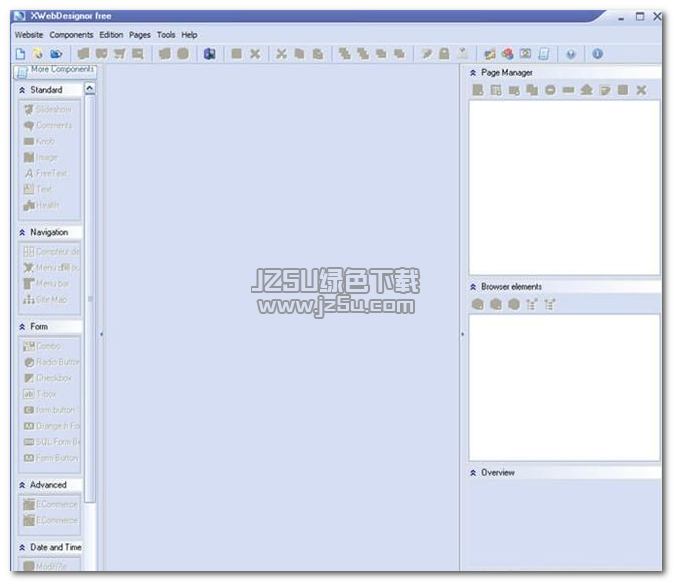Open the Pages menu
Screen dimensions: 673x582
[139, 35]
